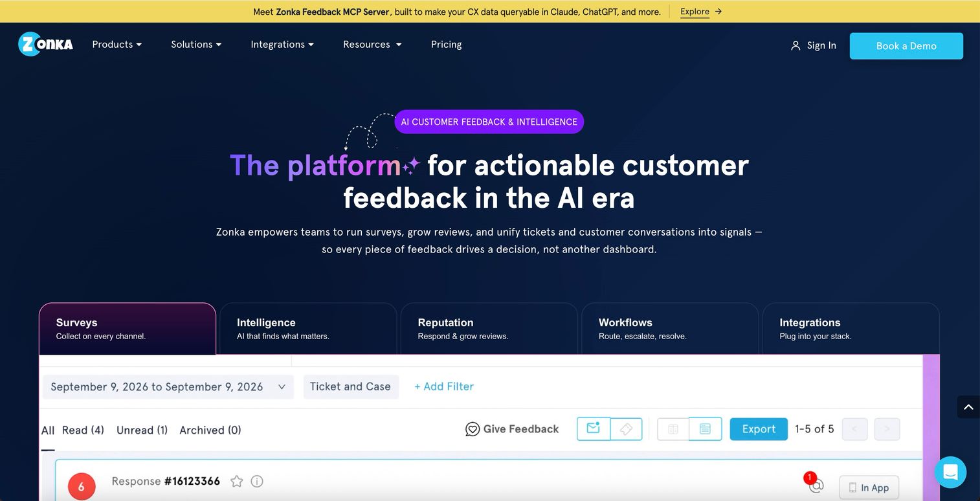Expand the Solutions menu
Screen dimensions: 980x501
(x=196, y=44)
